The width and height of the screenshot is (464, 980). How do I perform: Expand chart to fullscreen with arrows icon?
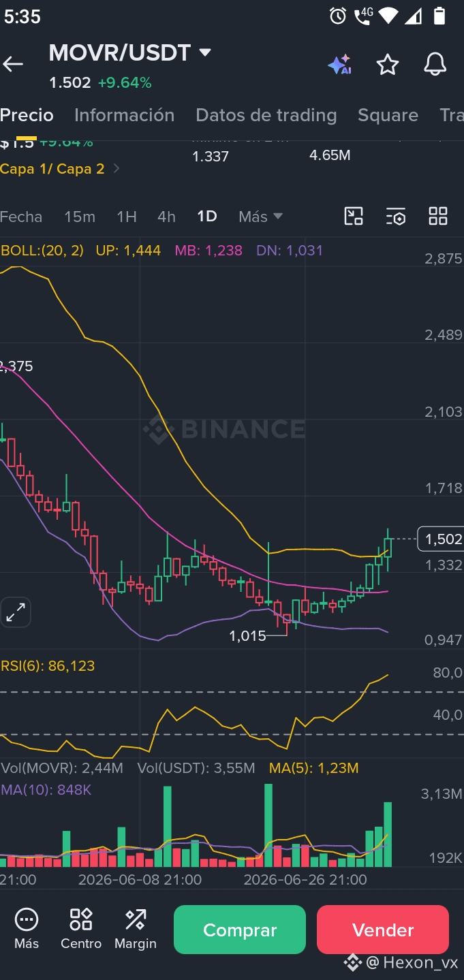[x=15, y=612]
